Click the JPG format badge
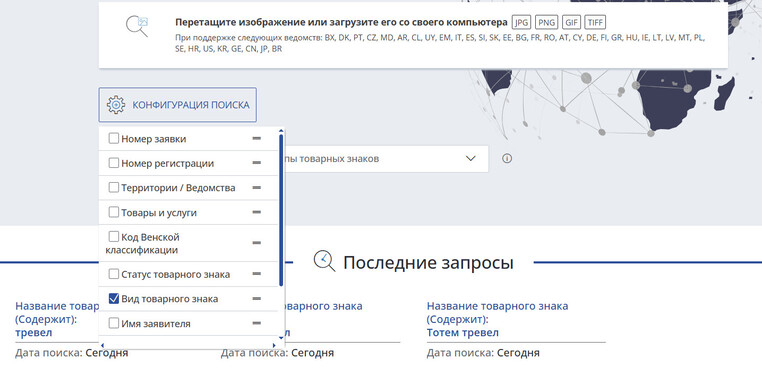Screen dimensions: 762x375 (x=521, y=22)
